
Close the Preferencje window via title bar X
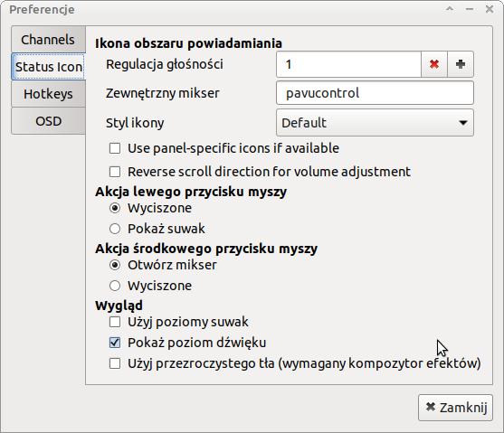coord(490,9)
